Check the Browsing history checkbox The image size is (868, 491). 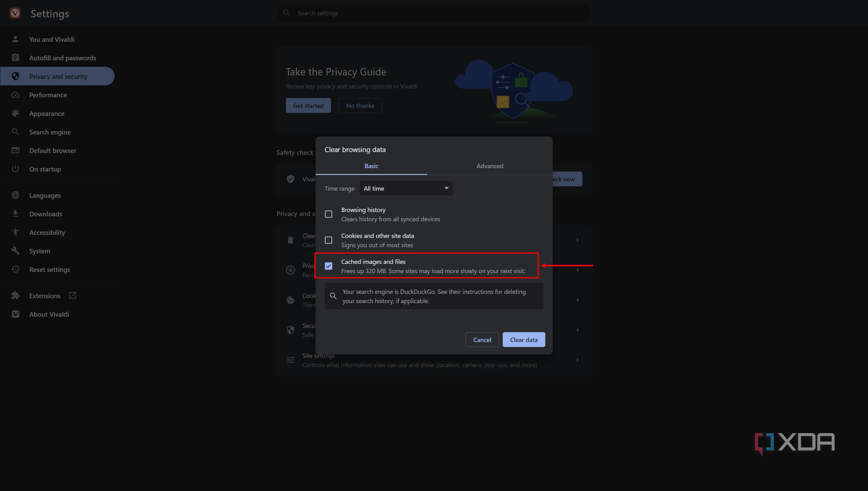pos(329,214)
